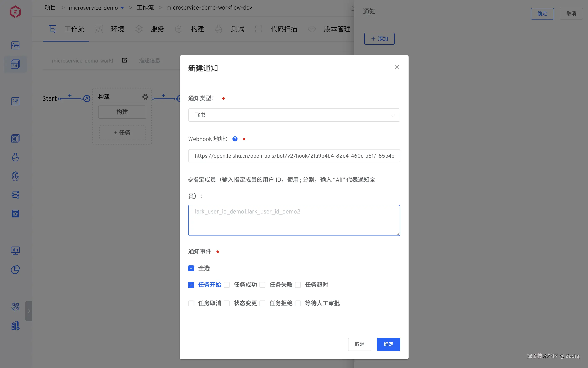Click into the @指定成员 user ID textarea
588x368 pixels.
(294, 220)
